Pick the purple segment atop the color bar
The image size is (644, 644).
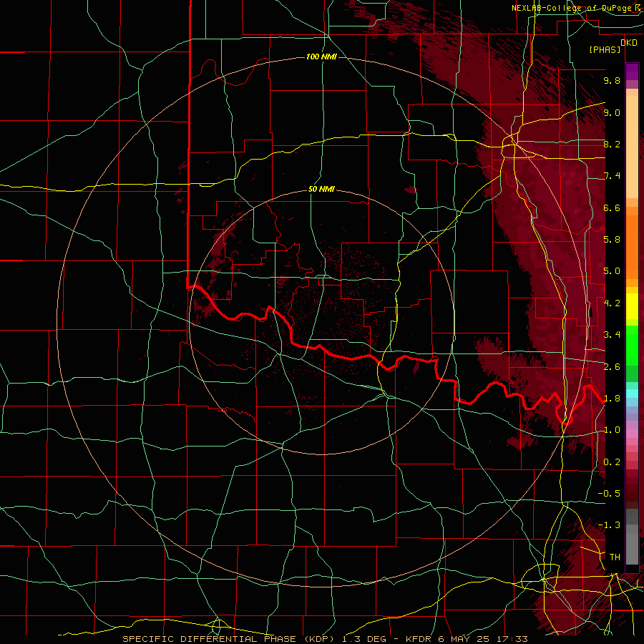click(632, 72)
